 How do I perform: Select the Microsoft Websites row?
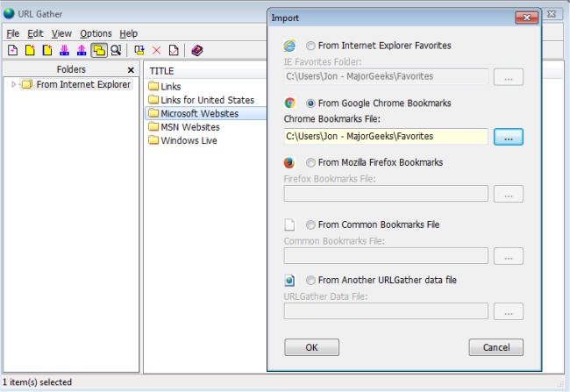pyautogui.click(x=206, y=113)
